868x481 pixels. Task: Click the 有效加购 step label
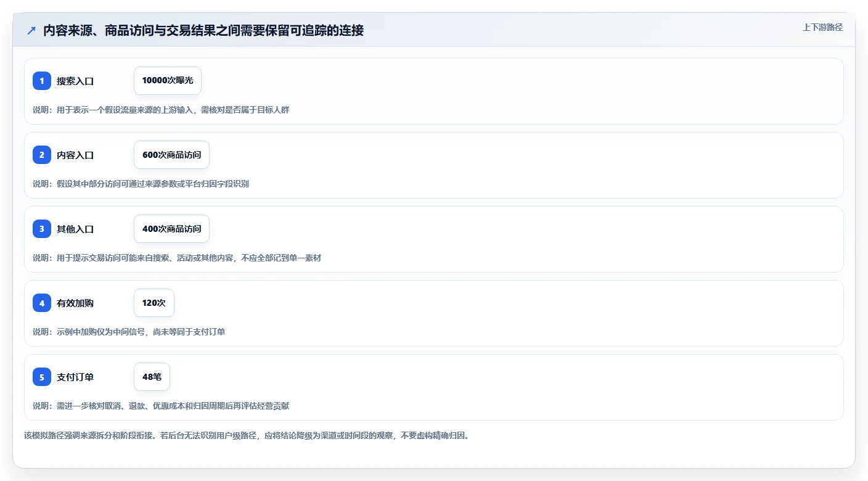click(75, 303)
